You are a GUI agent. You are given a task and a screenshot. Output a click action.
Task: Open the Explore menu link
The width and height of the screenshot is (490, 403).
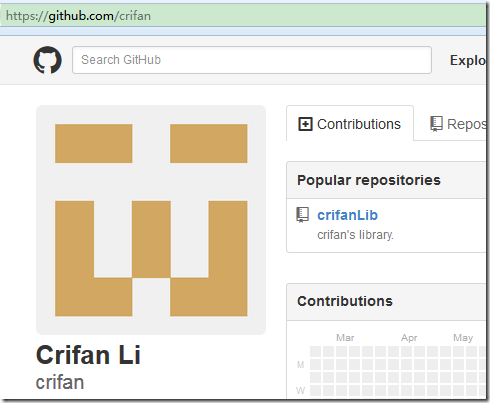468,60
